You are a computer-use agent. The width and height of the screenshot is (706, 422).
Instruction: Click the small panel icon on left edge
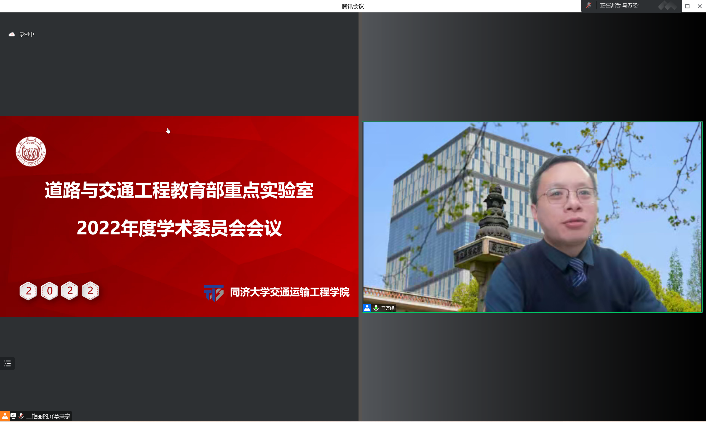click(x=7, y=364)
